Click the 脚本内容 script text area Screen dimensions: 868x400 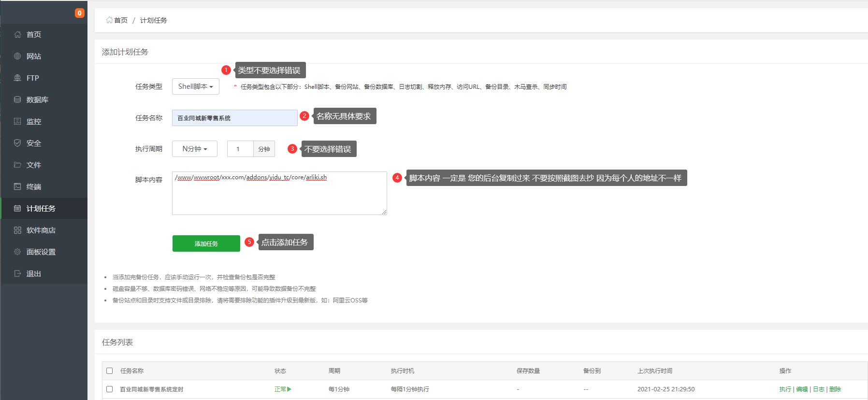[279, 196]
